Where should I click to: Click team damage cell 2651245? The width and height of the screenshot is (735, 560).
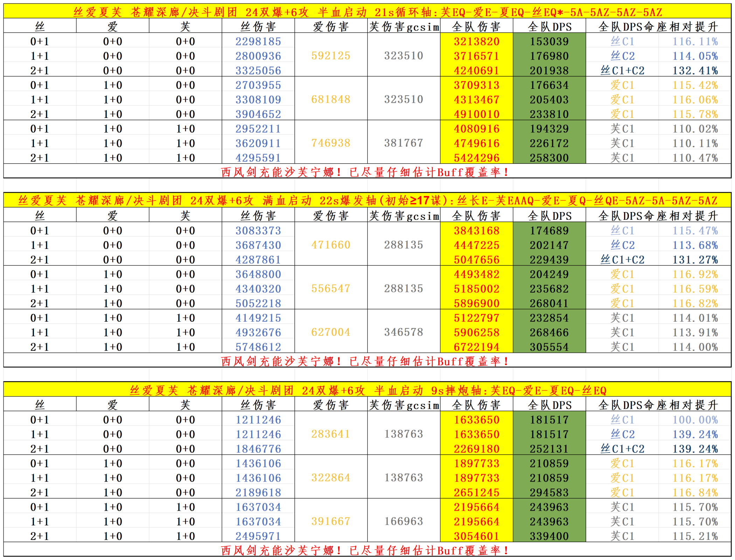477,492
